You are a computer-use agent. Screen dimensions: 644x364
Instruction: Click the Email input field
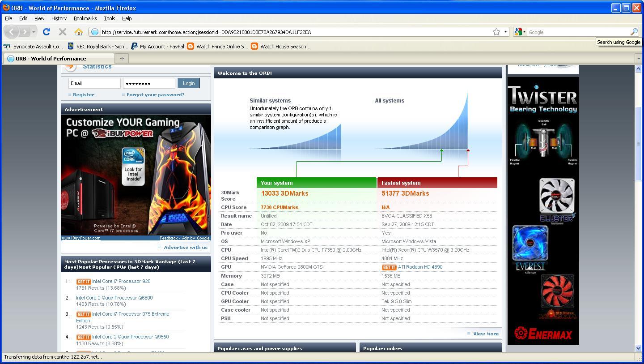coord(94,83)
